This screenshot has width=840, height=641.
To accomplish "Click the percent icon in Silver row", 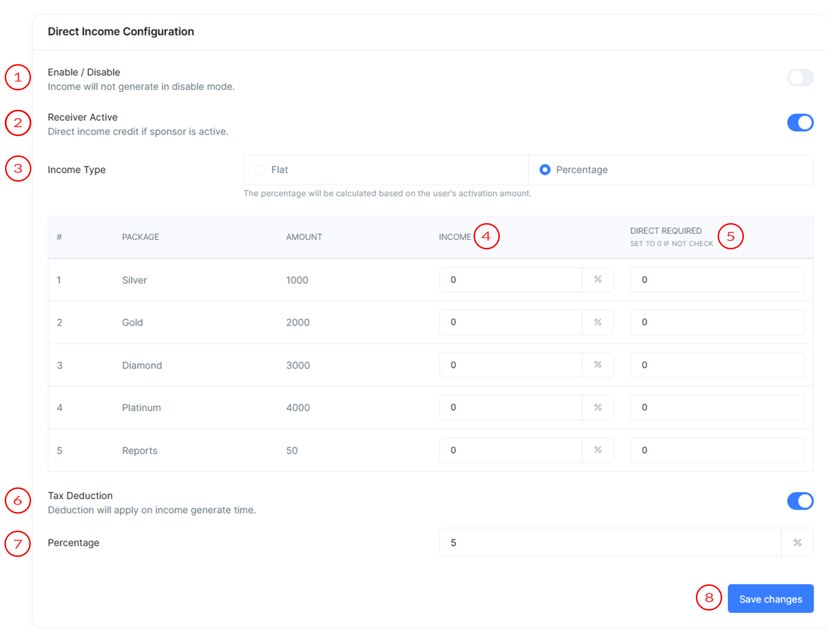I will click(598, 280).
